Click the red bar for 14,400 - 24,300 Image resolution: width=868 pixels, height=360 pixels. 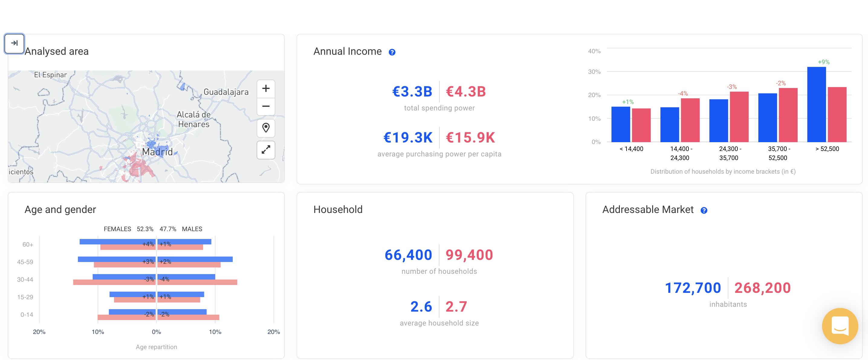coord(690,120)
